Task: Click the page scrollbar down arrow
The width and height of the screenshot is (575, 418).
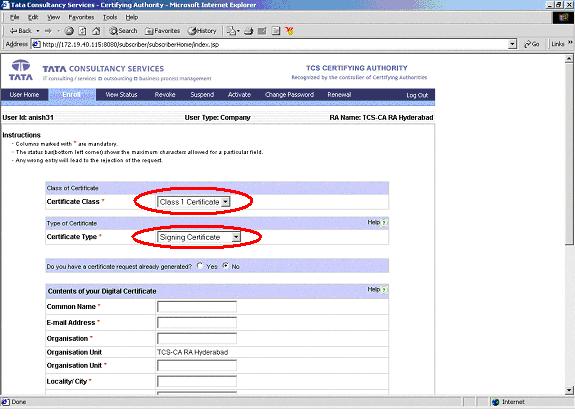Action: click(569, 390)
